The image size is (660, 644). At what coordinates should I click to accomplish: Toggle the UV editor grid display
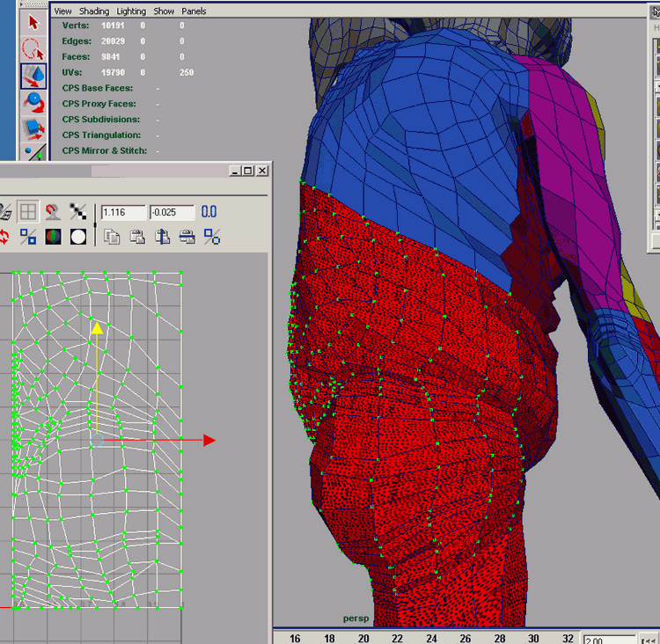(28, 211)
